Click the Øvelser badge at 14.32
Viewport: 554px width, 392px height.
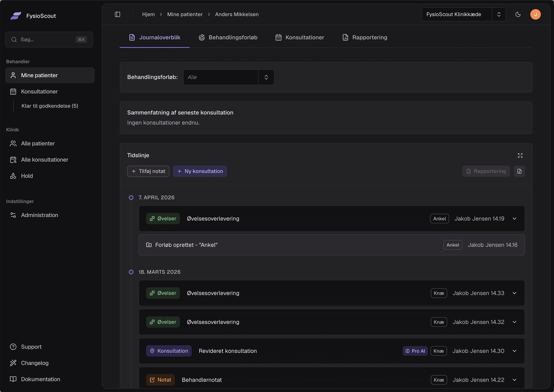(x=163, y=322)
